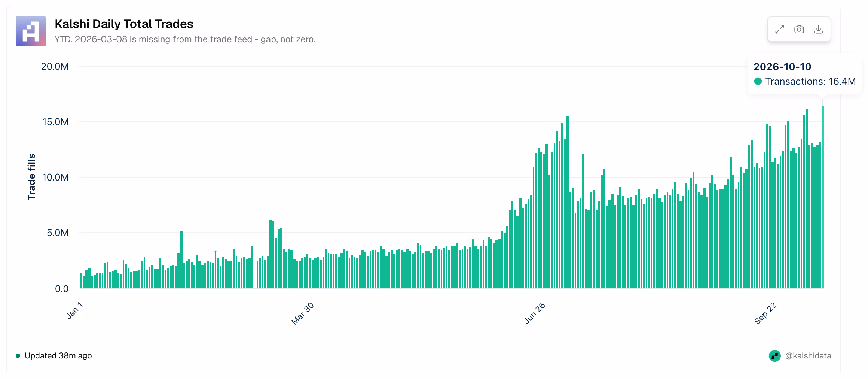
Task: Click the 10.0M y-axis tick label
Action: pyautogui.click(x=55, y=178)
